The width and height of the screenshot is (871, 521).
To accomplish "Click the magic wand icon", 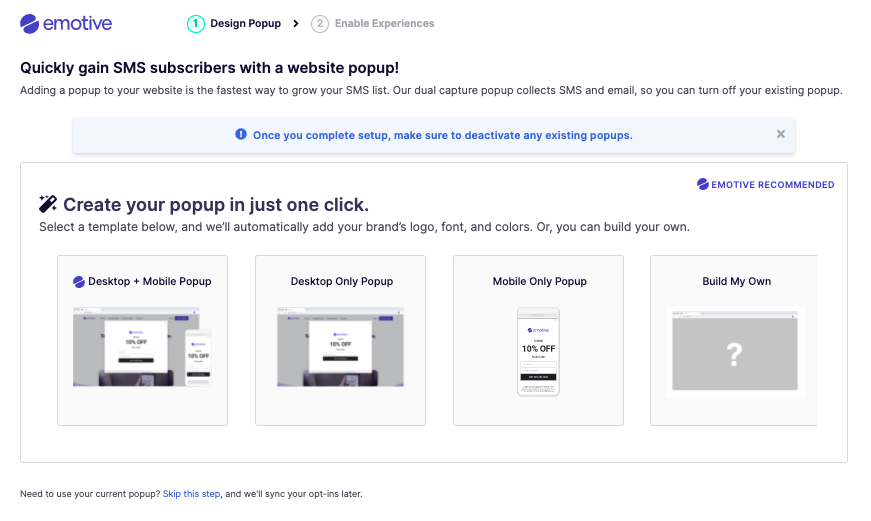I will tap(48, 204).
